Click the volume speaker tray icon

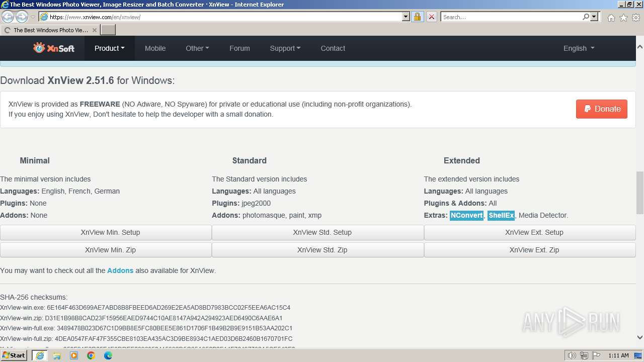click(x=572, y=355)
